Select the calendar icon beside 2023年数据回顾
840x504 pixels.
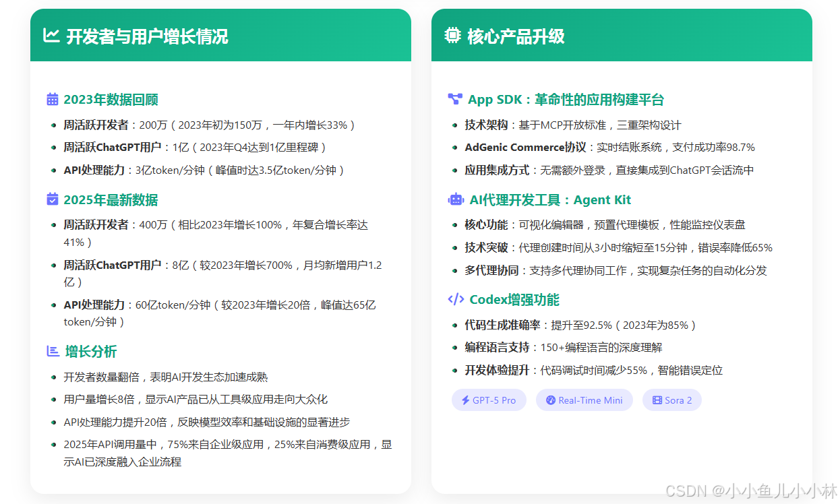point(53,99)
